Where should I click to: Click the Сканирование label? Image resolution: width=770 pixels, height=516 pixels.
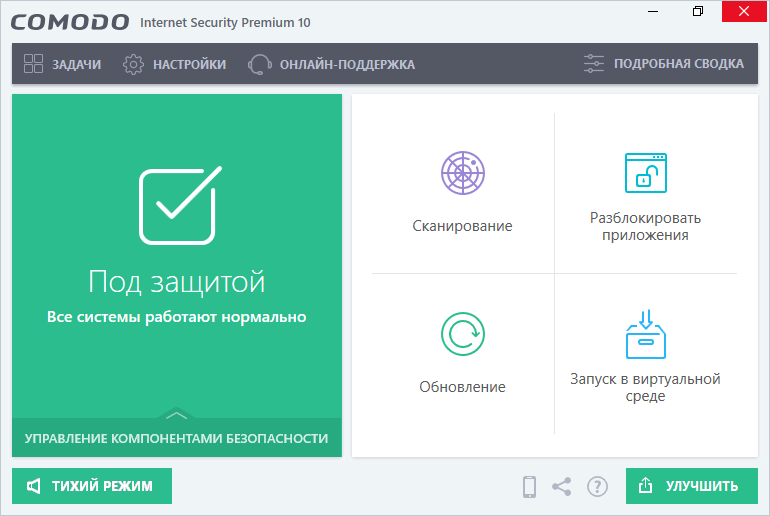pyautogui.click(x=462, y=226)
